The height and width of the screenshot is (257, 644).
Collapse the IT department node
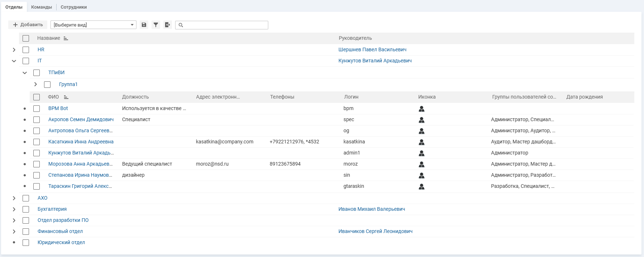tap(14, 61)
